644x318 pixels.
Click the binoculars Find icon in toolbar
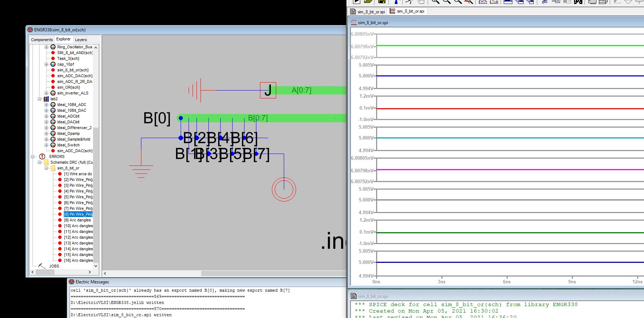tap(578, 1)
